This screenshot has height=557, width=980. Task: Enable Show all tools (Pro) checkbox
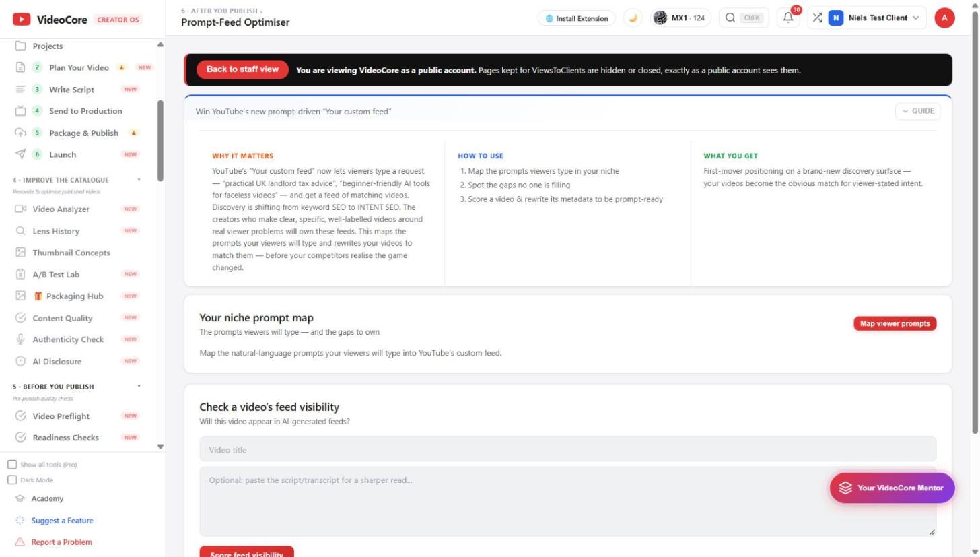point(12,465)
